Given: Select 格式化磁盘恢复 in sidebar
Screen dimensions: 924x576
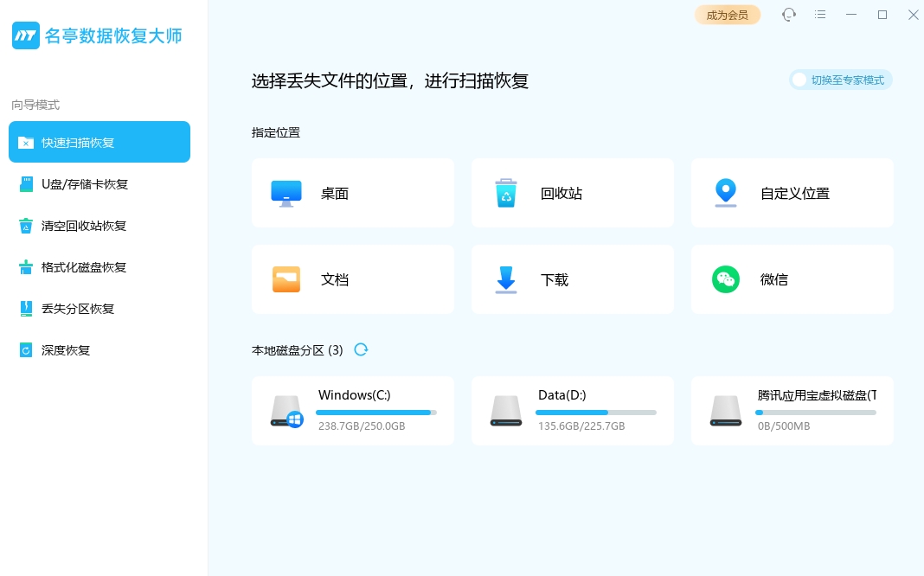Looking at the screenshot, I should [99, 267].
